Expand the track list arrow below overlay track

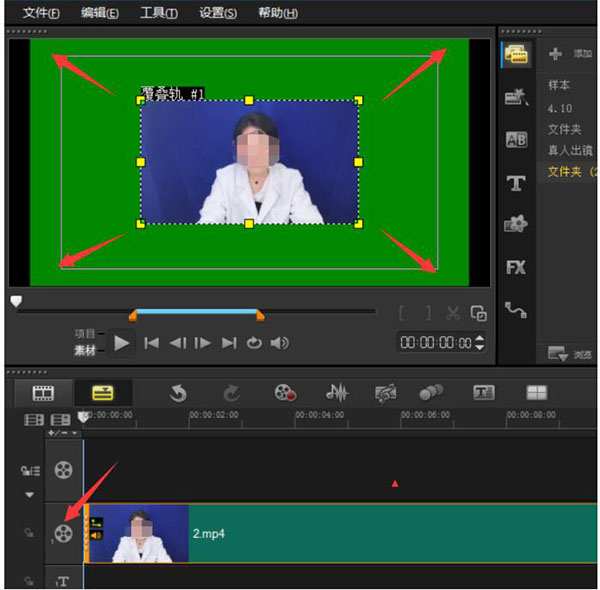click(x=28, y=495)
